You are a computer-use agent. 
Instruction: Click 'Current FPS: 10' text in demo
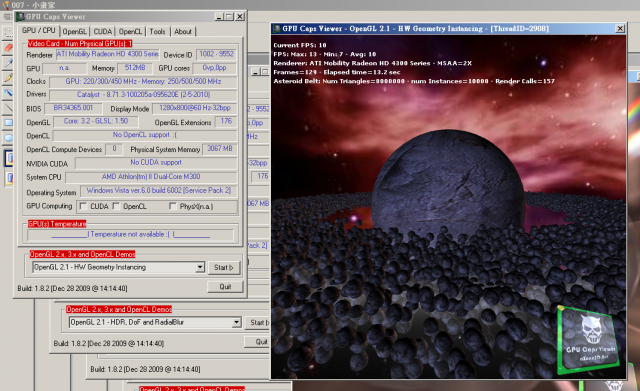300,45
